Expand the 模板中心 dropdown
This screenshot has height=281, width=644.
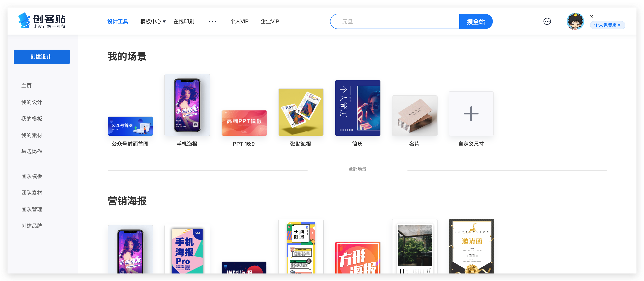click(153, 21)
